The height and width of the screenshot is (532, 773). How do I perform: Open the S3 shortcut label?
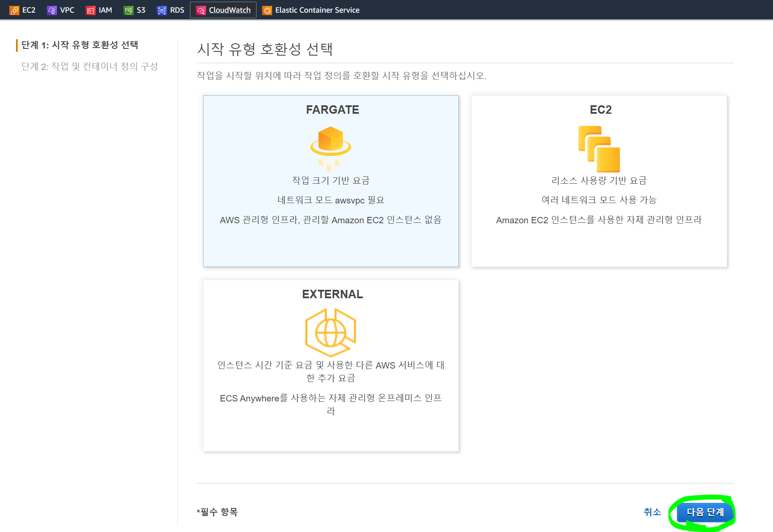tap(141, 10)
